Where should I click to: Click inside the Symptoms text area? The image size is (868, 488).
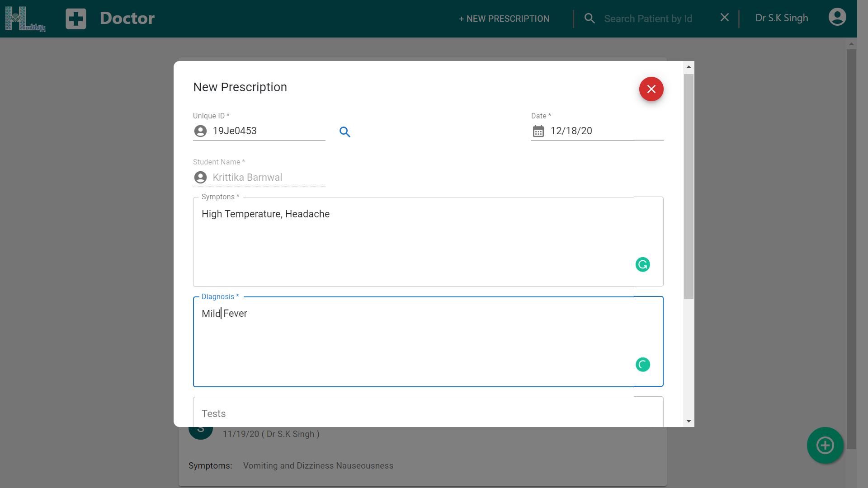click(407, 239)
